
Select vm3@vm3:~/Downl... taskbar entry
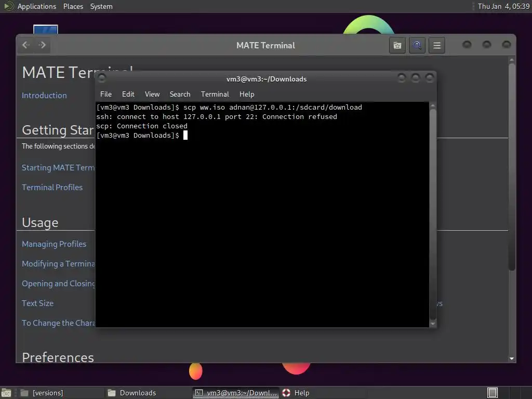point(236,393)
